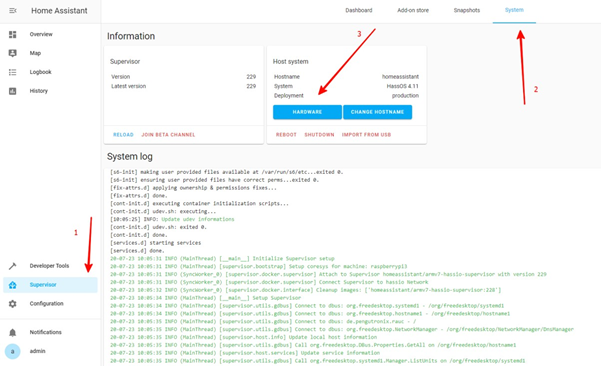601x366 pixels.
Task: Click REBOOT in the Host system card
Action: (286, 135)
